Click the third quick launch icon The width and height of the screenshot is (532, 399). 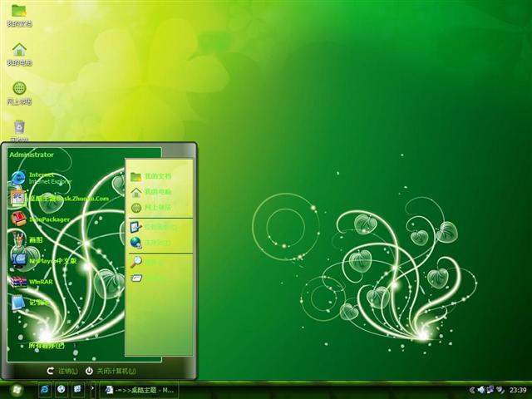[77, 390]
